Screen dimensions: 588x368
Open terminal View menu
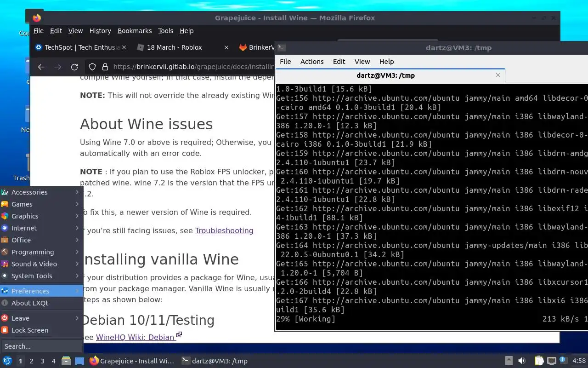click(x=362, y=62)
